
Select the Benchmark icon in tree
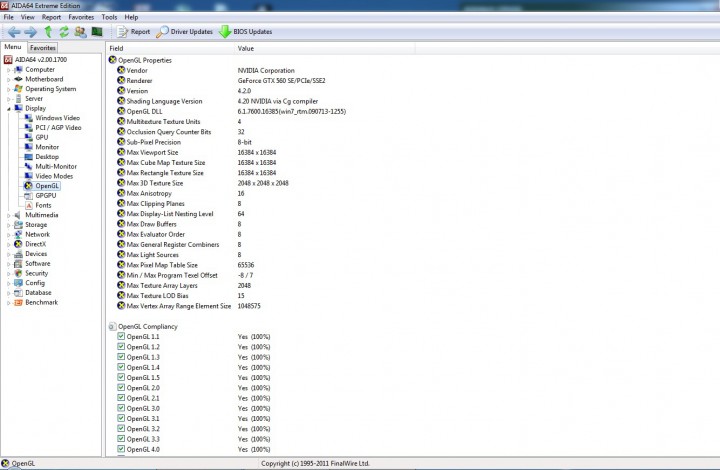click(x=18, y=302)
